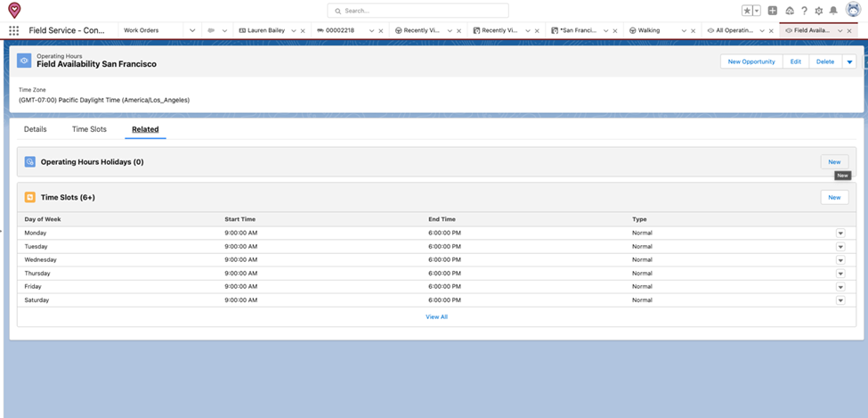
Task: Open Lauren Bailey tab options chevron
Action: [294, 31]
